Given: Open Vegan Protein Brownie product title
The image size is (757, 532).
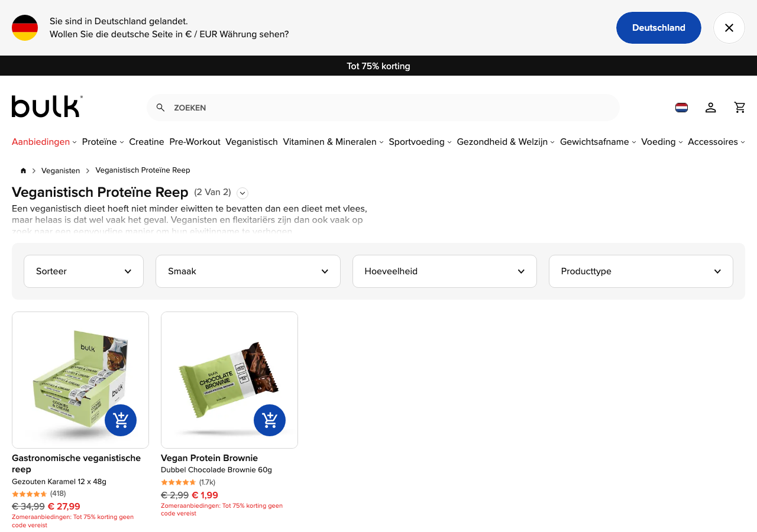Looking at the screenshot, I should (x=209, y=458).
